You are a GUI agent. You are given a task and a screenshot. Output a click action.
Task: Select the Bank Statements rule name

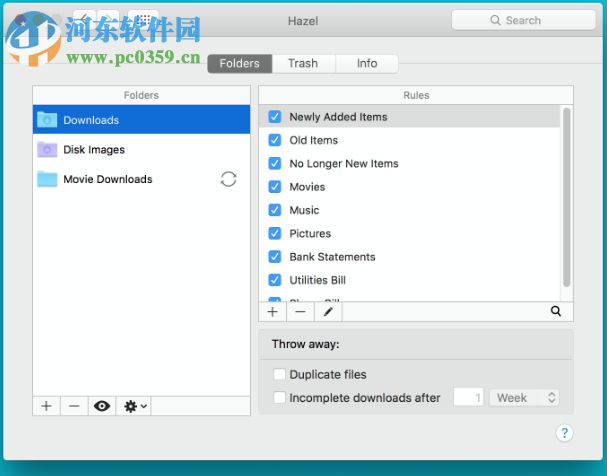(x=332, y=257)
